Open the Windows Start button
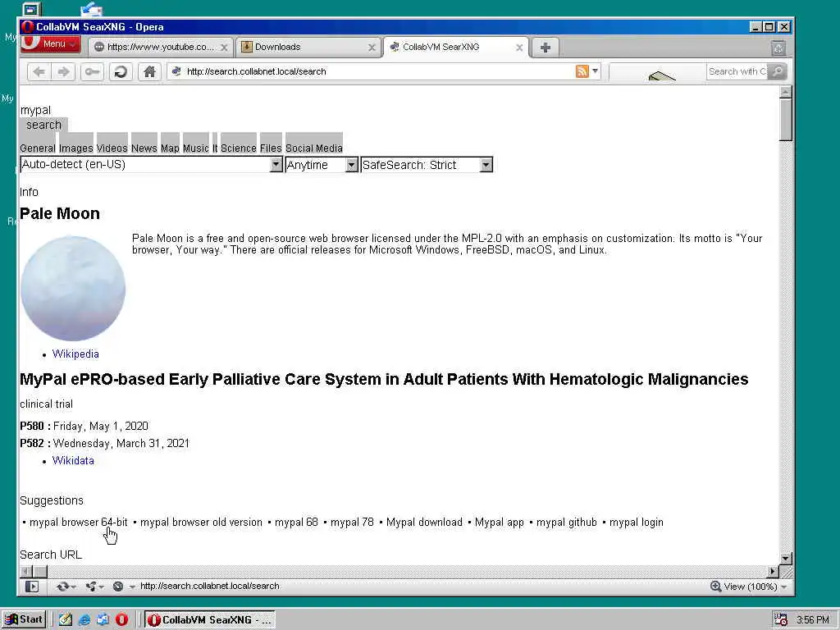Image resolution: width=840 pixels, height=630 pixels. pos(24,619)
